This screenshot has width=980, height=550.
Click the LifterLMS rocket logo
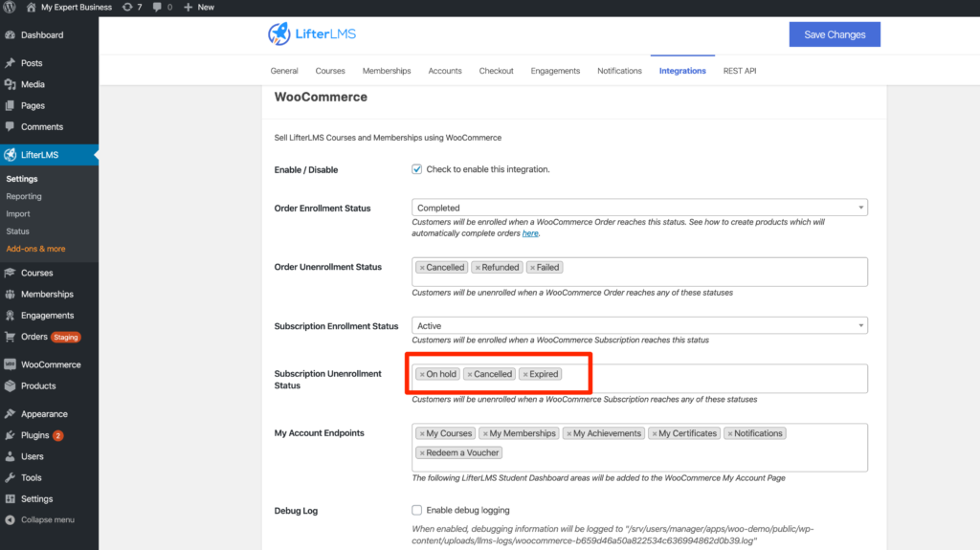[278, 34]
